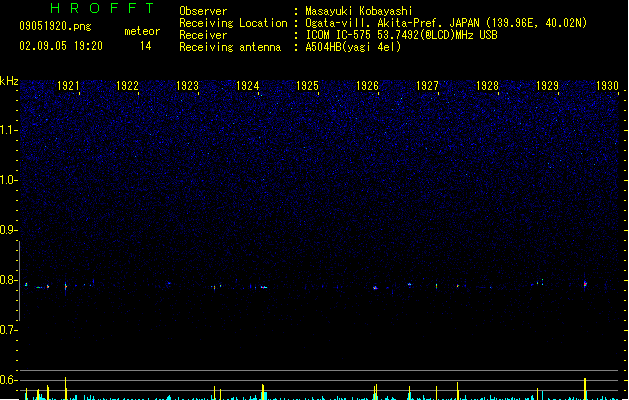Click the 1923 time axis marker
This screenshot has height=400, width=629.
pyautogui.click(x=187, y=86)
